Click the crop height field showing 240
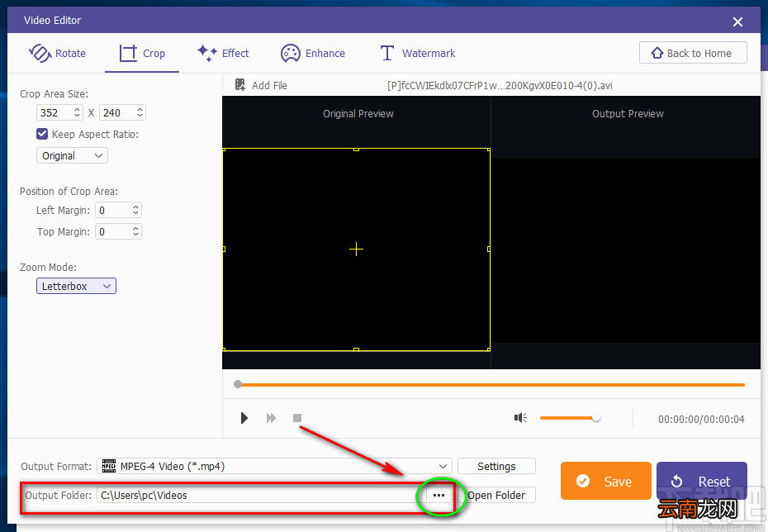The image size is (768, 532). [x=122, y=112]
